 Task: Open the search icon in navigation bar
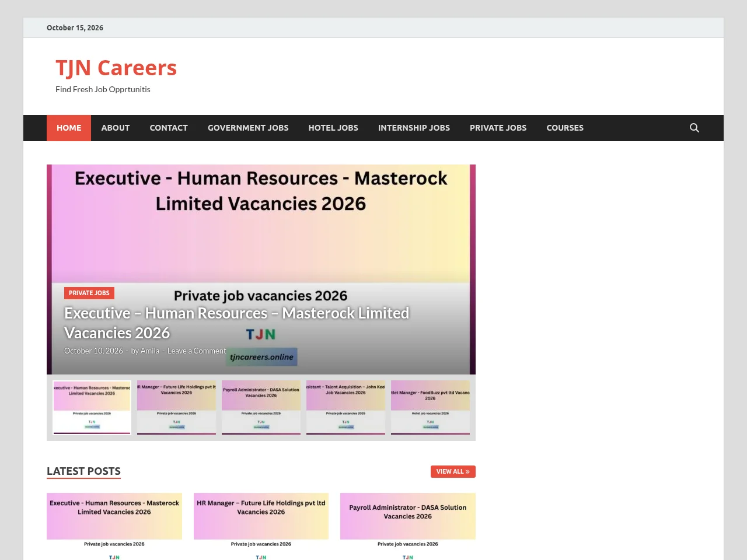point(694,128)
